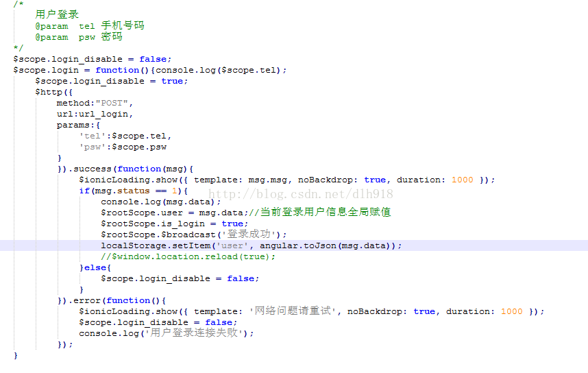
Task: Click the 'url:url_login,' line
Action: click(95, 114)
